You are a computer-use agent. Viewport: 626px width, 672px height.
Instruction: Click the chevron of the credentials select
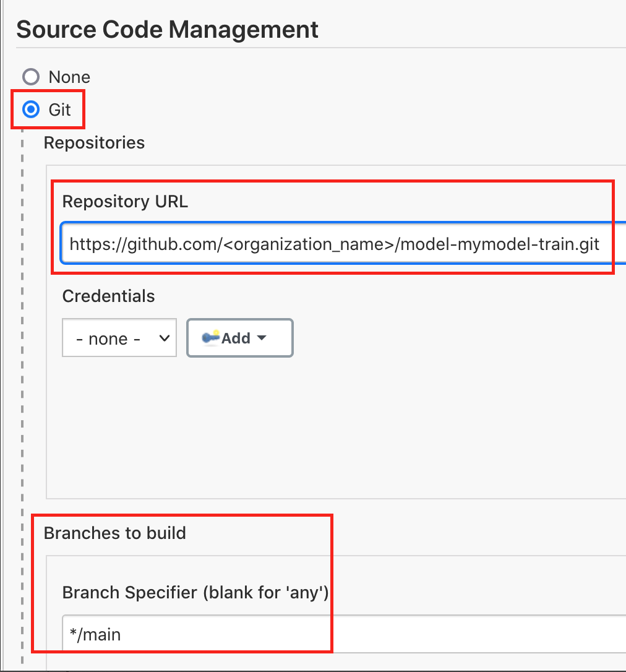[x=165, y=338]
